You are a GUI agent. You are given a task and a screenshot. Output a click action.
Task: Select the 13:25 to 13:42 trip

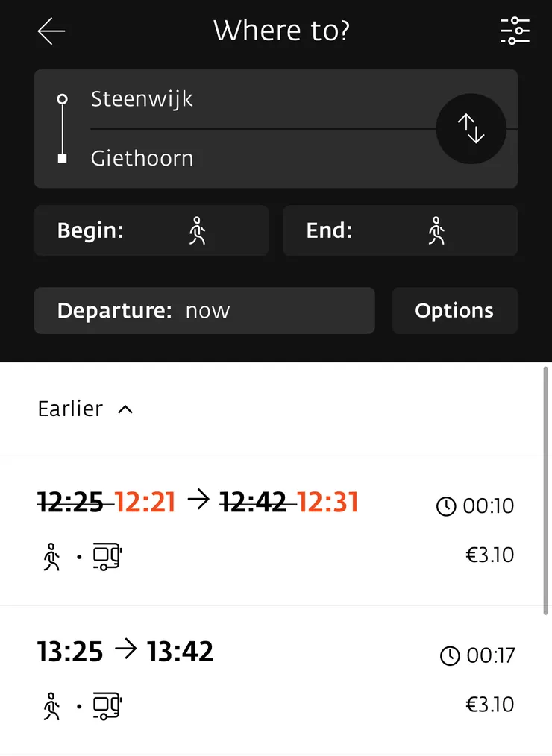coord(269,678)
